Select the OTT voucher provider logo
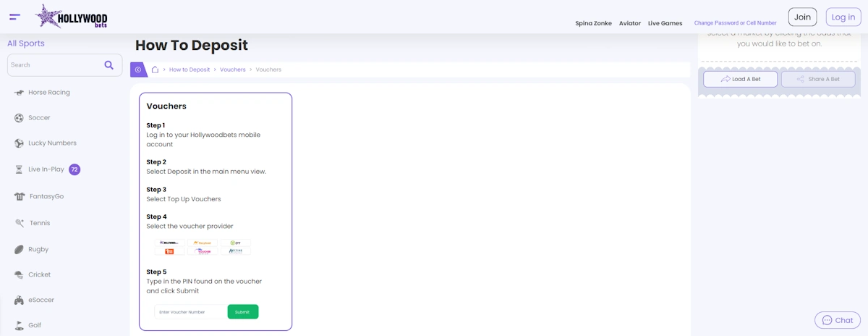Image resolution: width=868 pixels, height=336 pixels. pos(235,243)
